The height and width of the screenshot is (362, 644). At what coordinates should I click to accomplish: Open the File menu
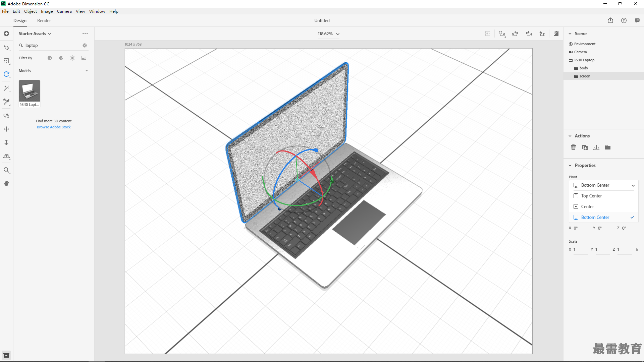tap(5, 11)
